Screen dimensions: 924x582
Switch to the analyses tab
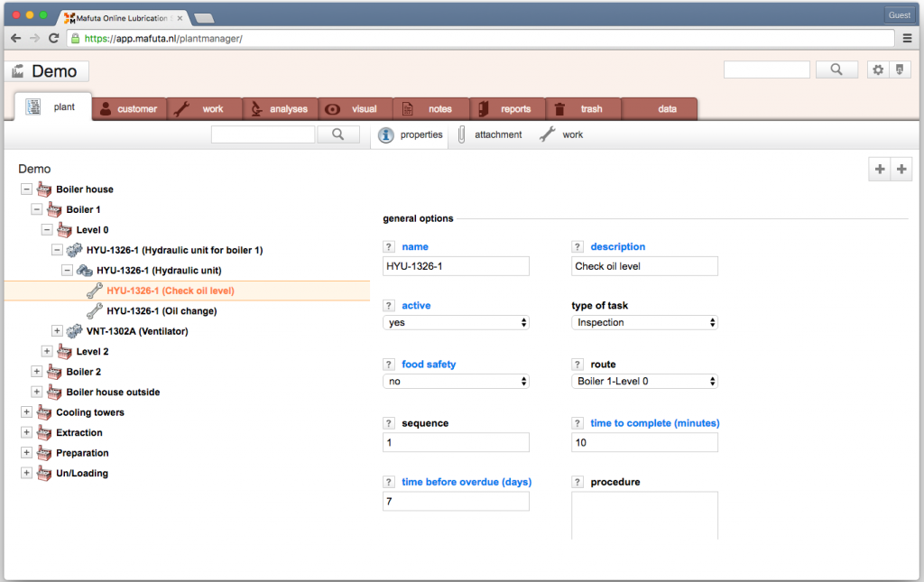click(x=280, y=109)
